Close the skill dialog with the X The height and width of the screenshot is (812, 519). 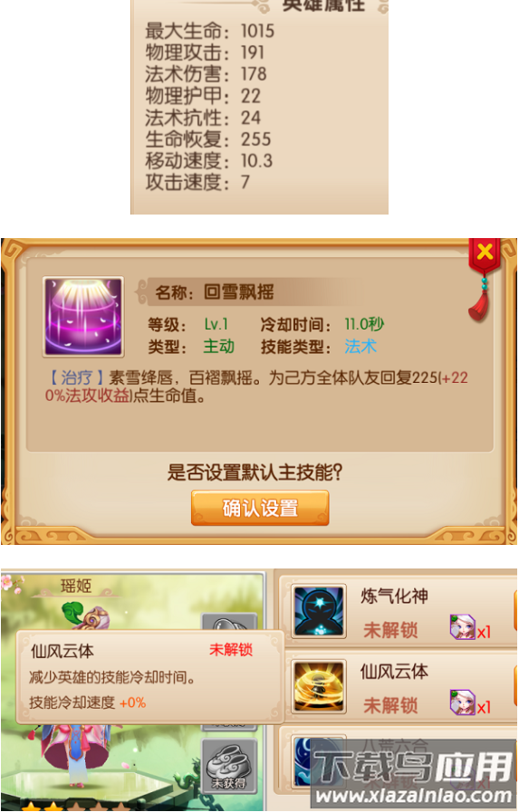click(485, 253)
